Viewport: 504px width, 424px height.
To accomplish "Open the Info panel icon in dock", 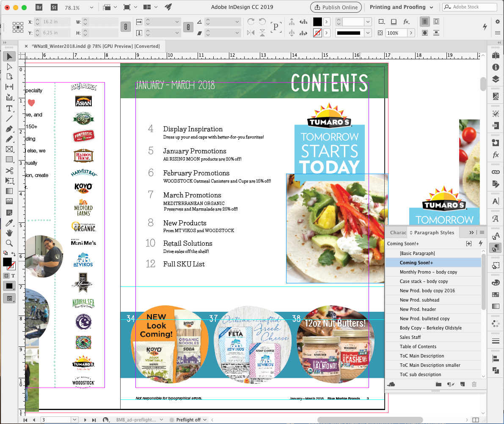I will pos(496,67).
